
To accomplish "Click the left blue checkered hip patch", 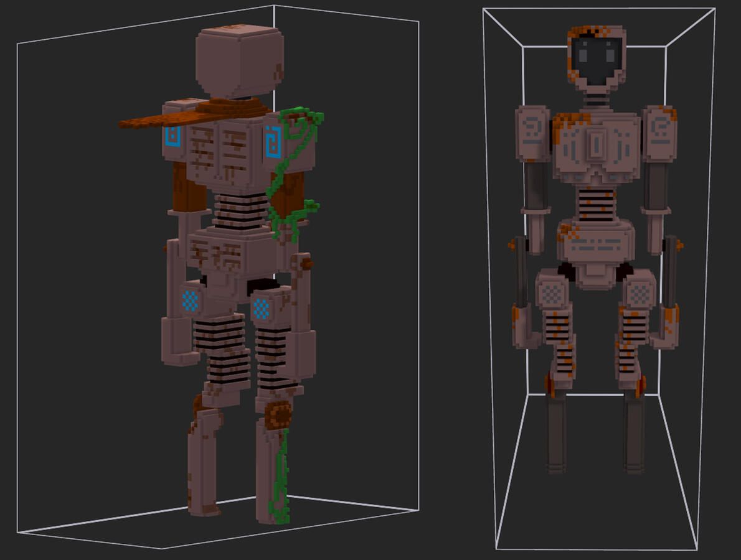I will pos(191,301).
